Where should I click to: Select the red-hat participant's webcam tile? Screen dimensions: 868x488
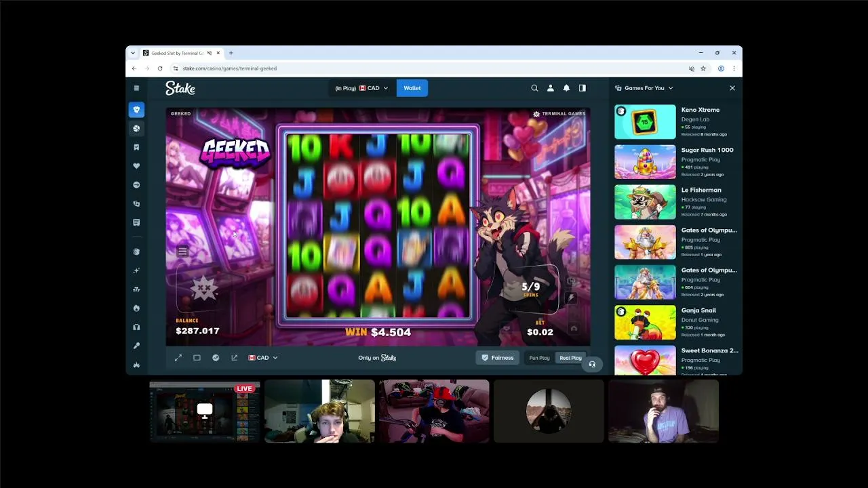[434, 411]
